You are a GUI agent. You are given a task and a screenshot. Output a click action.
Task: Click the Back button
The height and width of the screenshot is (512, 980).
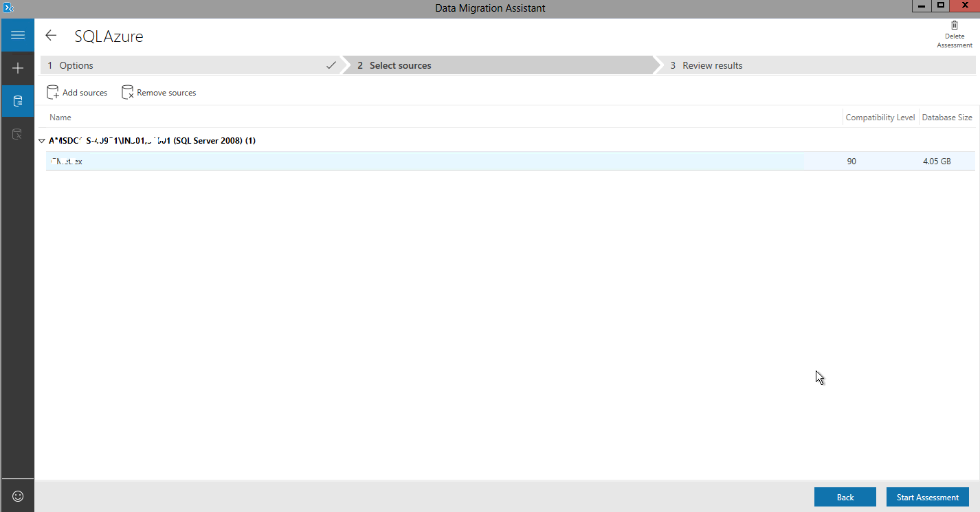click(845, 497)
